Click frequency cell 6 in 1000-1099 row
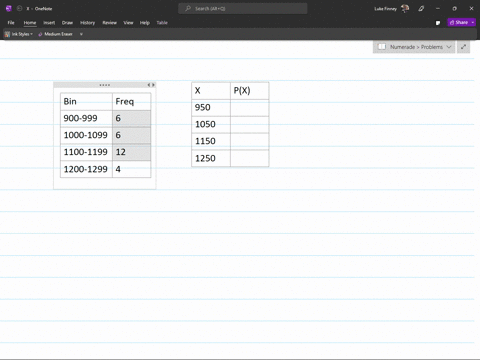Image resolution: width=480 pixels, height=360 pixels. click(x=132, y=135)
